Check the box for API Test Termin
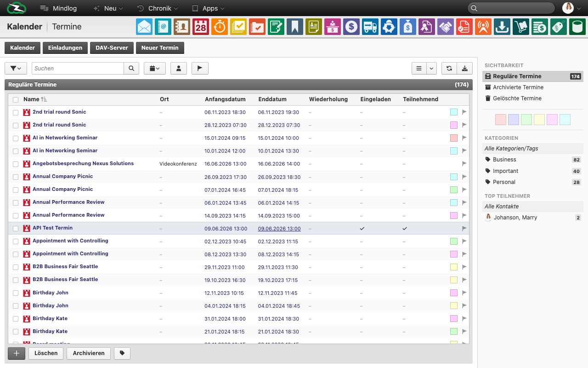 click(16, 228)
